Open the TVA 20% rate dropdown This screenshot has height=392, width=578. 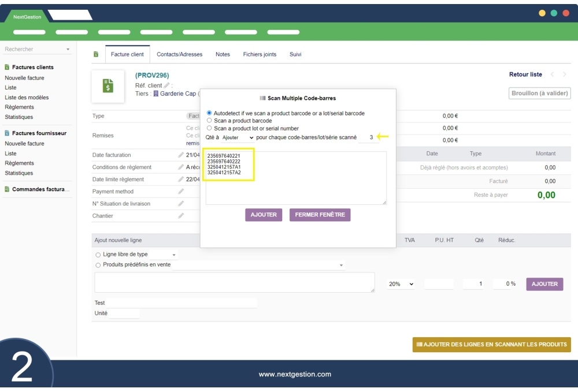coord(401,284)
